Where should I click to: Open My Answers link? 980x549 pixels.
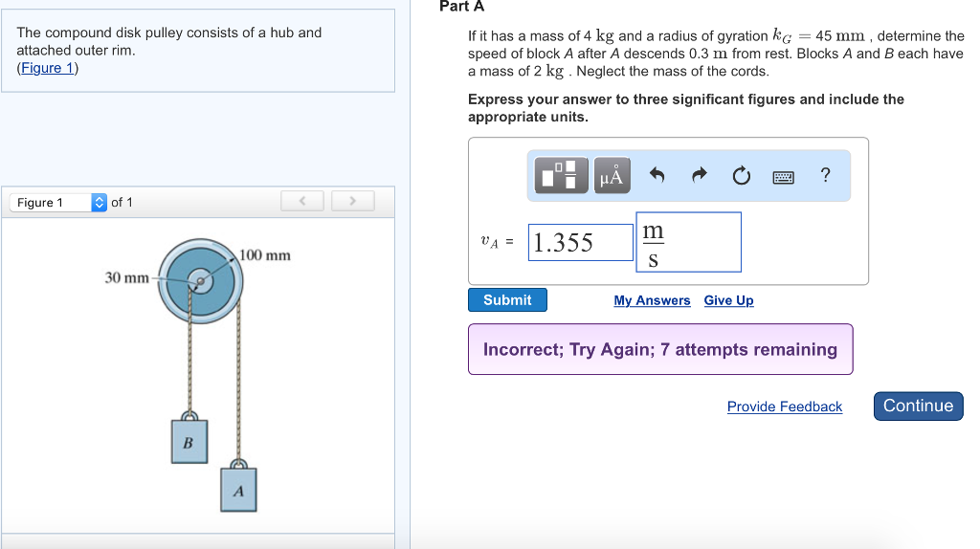[652, 300]
